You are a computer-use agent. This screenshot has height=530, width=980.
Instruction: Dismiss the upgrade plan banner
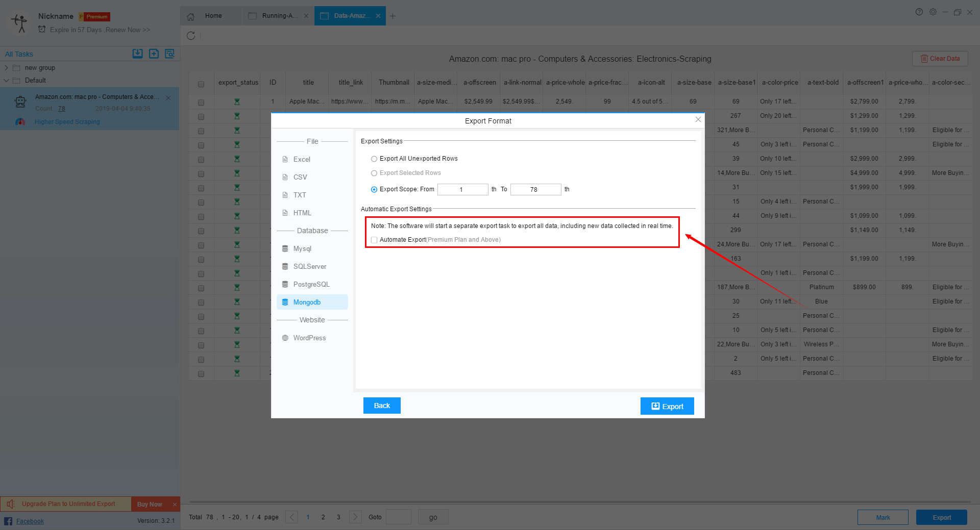tap(175, 504)
